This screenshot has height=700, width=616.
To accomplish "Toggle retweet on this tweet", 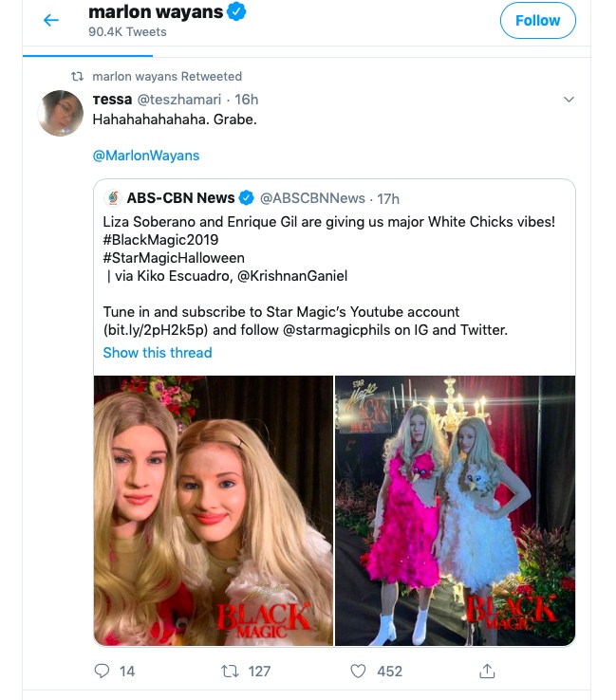I will pos(229,671).
